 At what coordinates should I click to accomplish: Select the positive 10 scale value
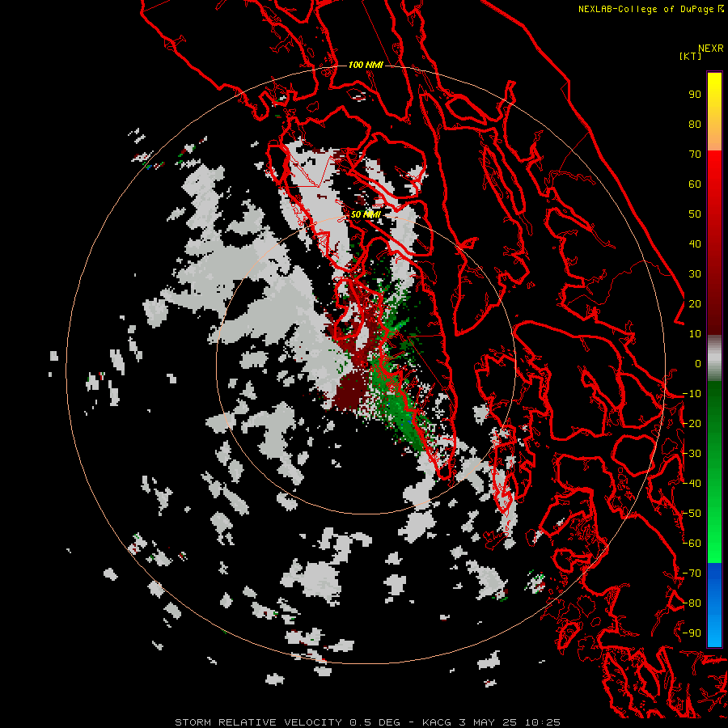point(695,334)
